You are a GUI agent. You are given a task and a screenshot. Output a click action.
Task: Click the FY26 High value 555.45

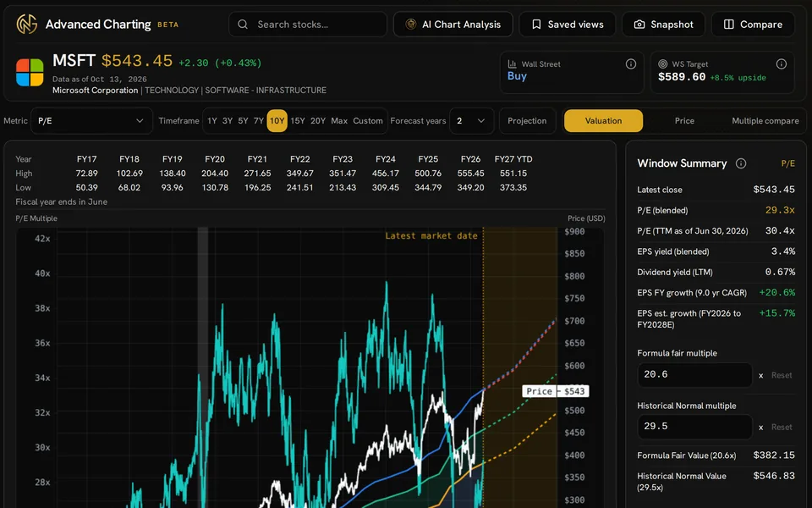(x=471, y=173)
